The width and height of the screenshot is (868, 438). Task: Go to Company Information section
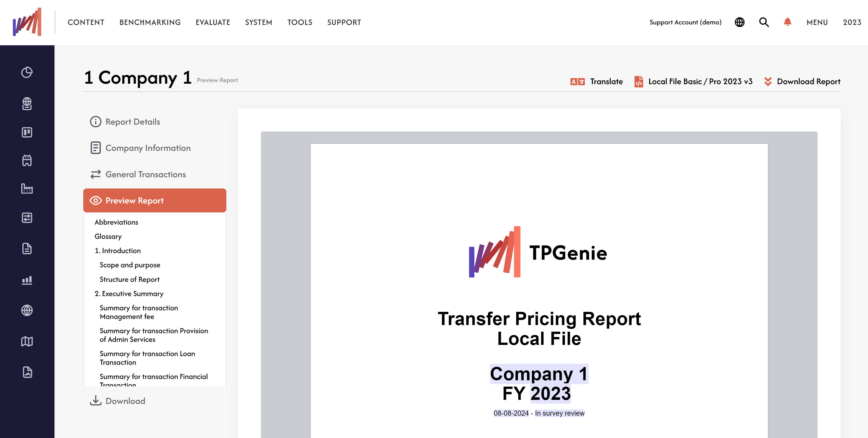[x=148, y=148]
